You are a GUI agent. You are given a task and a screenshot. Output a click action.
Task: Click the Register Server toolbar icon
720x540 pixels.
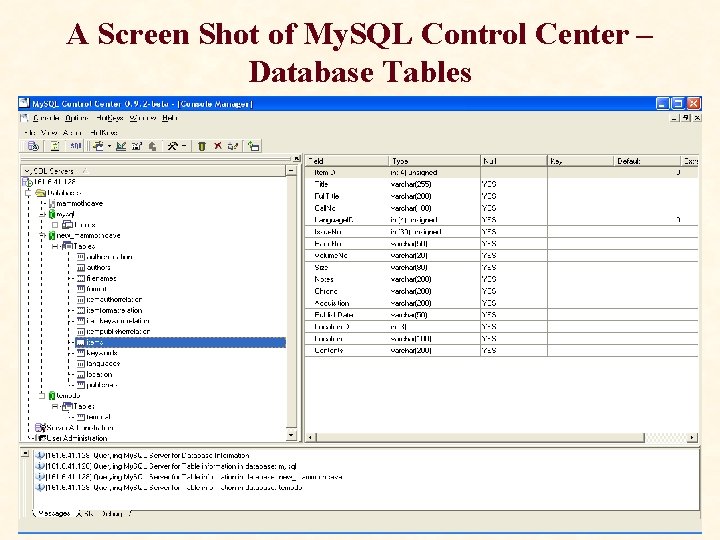click(33, 146)
